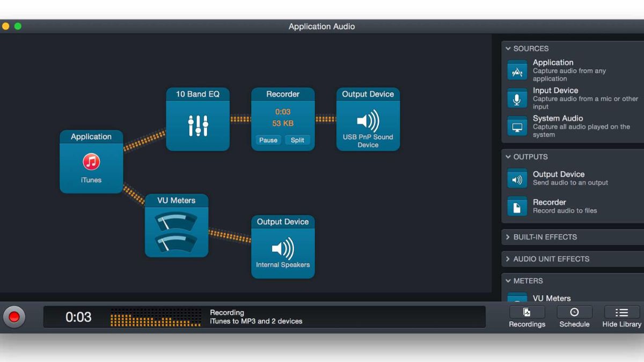Select the Recorder block title

(283, 94)
